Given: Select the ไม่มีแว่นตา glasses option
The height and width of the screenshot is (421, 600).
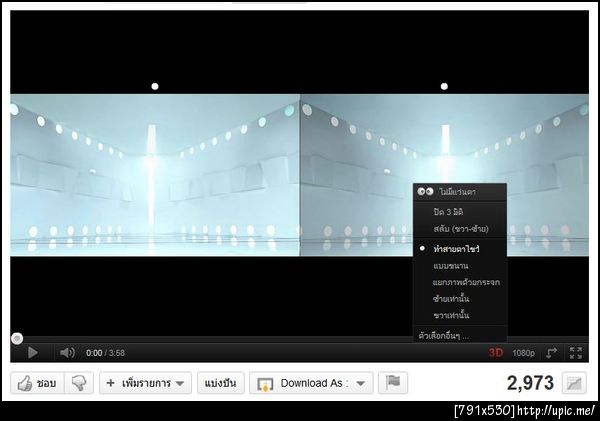Looking at the screenshot, I should [x=460, y=192].
